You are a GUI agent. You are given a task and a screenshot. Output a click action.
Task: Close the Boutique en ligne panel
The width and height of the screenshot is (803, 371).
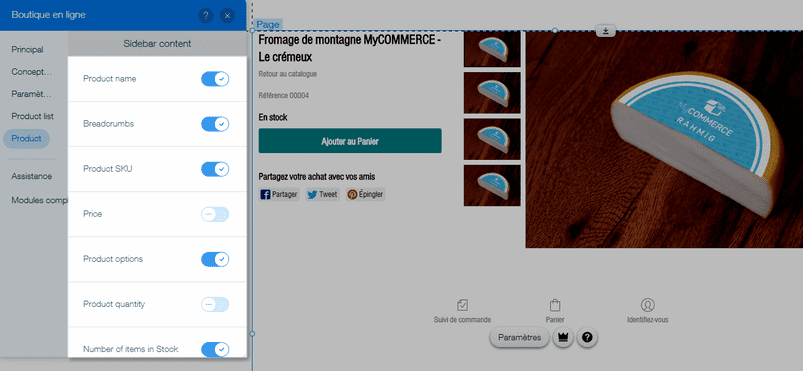227,15
